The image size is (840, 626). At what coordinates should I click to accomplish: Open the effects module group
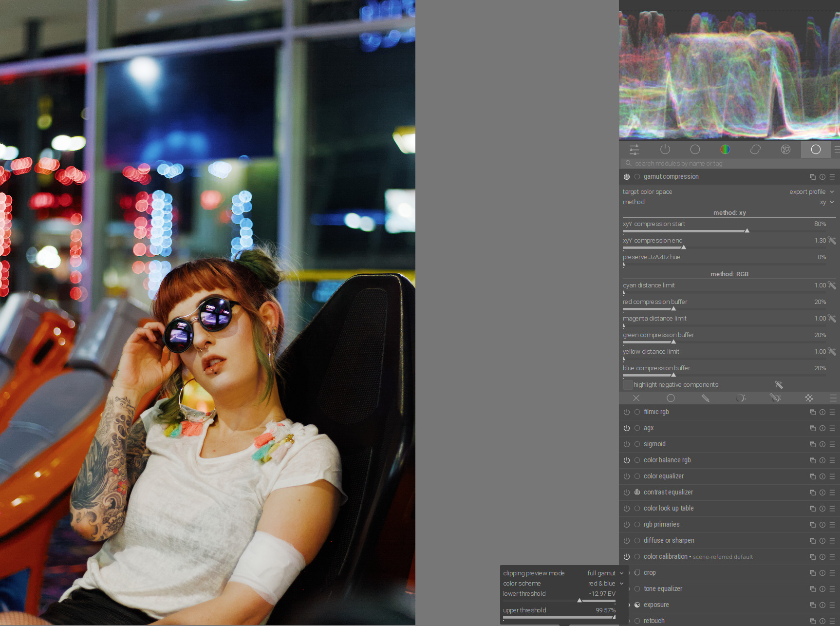coord(785,150)
